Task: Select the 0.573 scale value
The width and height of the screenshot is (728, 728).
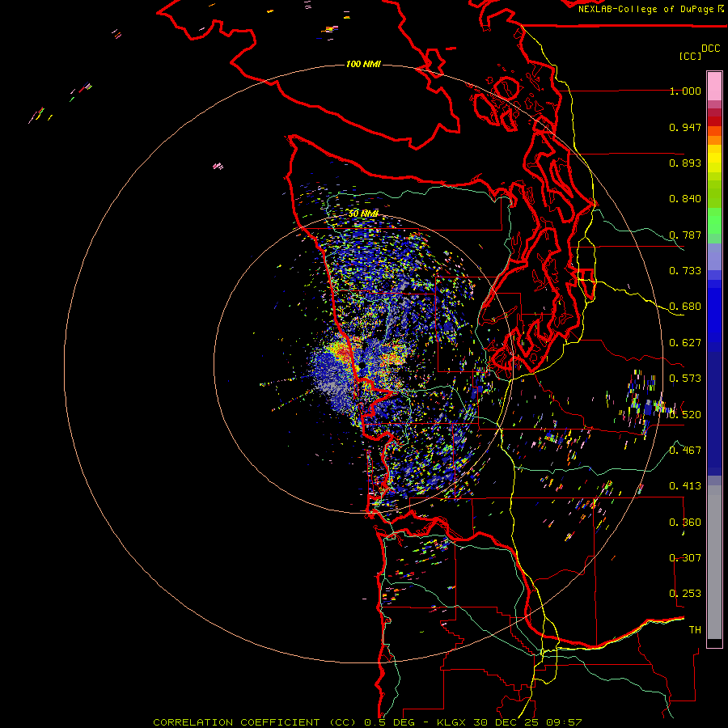Action: (685, 379)
